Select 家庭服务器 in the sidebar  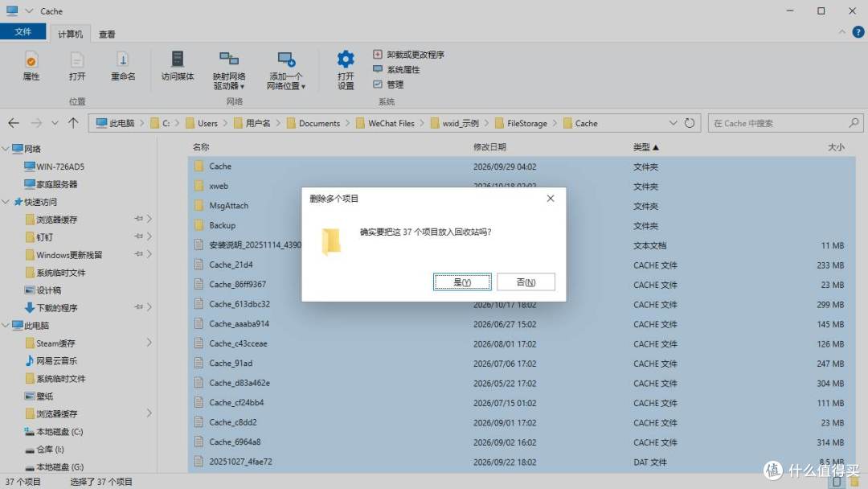click(x=51, y=184)
